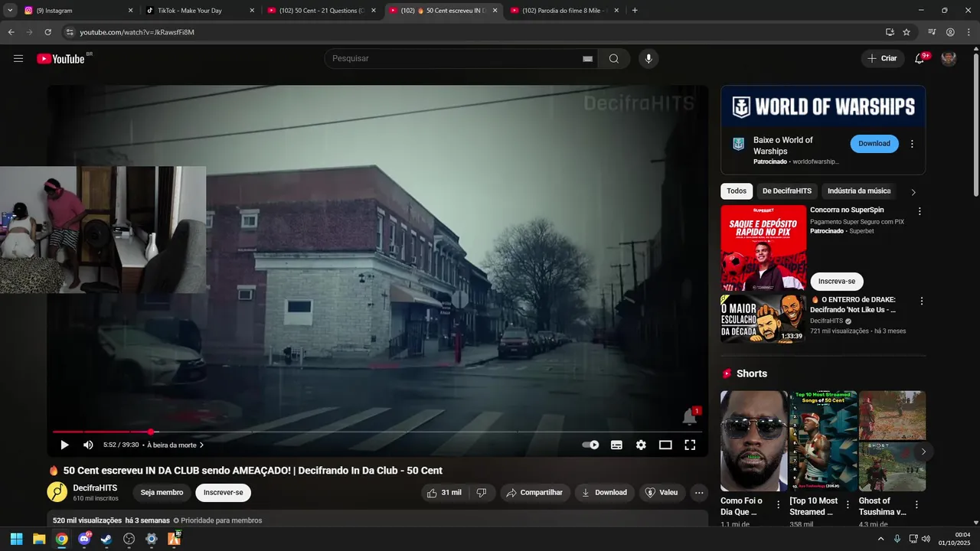Click the video Download button below player
The height and width of the screenshot is (551, 980).
coord(604,493)
